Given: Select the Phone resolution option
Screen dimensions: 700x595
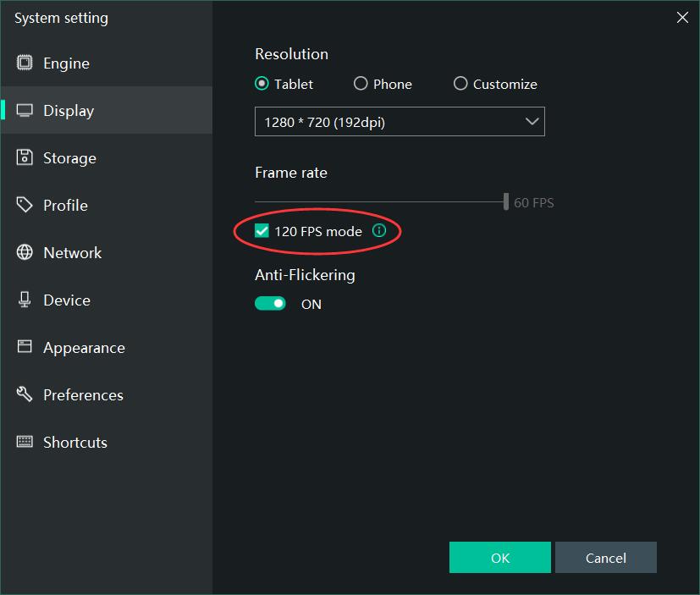Looking at the screenshot, I should (x=361, y=84).
